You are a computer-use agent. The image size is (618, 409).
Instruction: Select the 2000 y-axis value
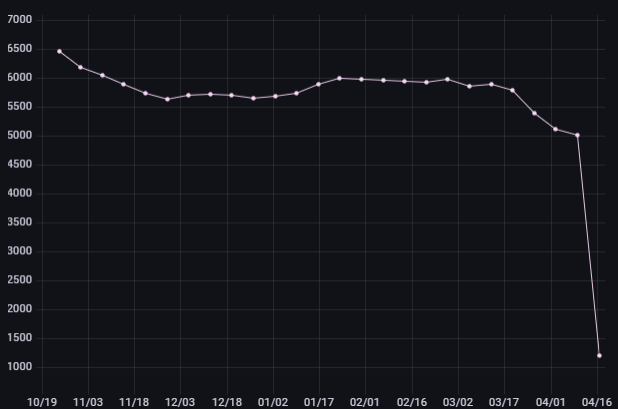[x=20, y=309]
